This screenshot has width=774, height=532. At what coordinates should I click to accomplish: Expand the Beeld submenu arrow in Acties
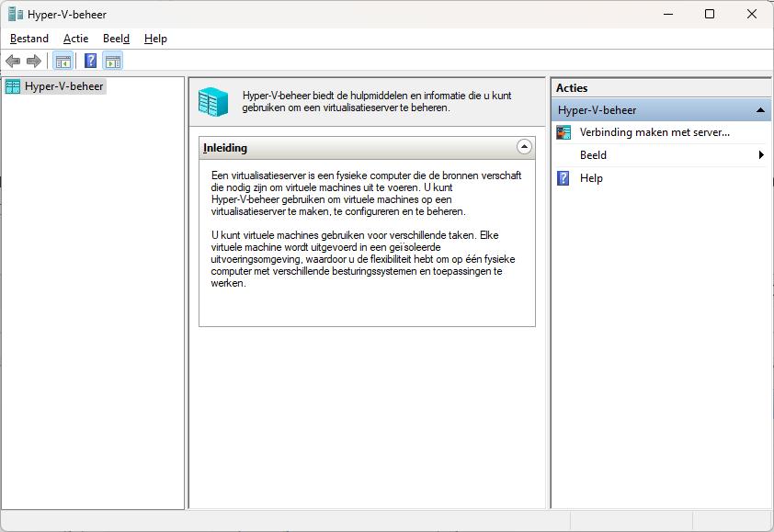pyautogui.click(x=761, y=155)
